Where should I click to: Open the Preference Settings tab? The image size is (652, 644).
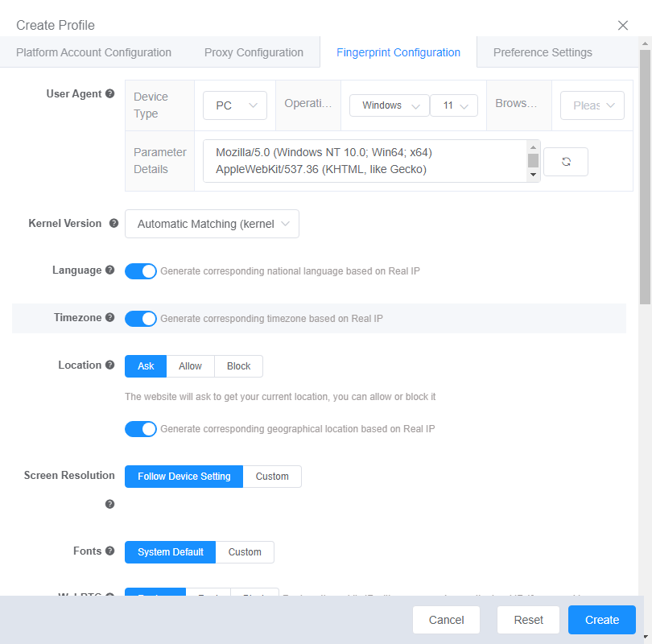[543, 52]
